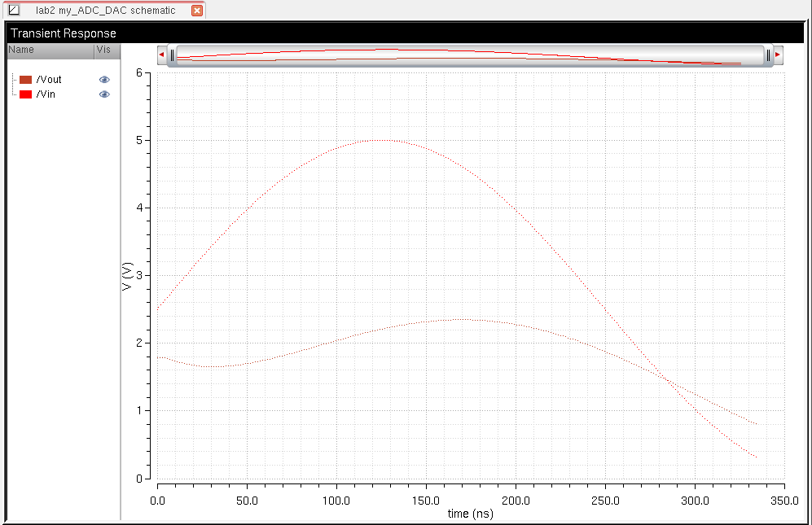Click the right scroll arrow of zoom bar
This screenshot has width=812, height=525.
(x=778, y=55)
